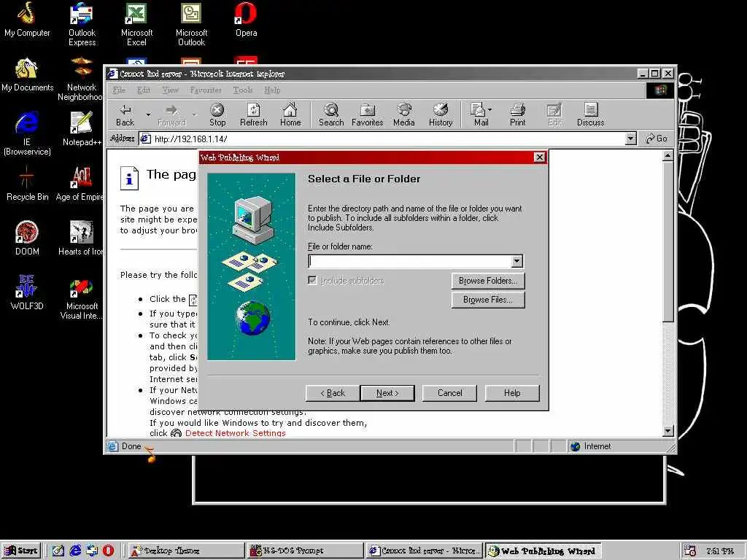
Task: Select the Network Neighborhood desktop icon
Action: 81,79
